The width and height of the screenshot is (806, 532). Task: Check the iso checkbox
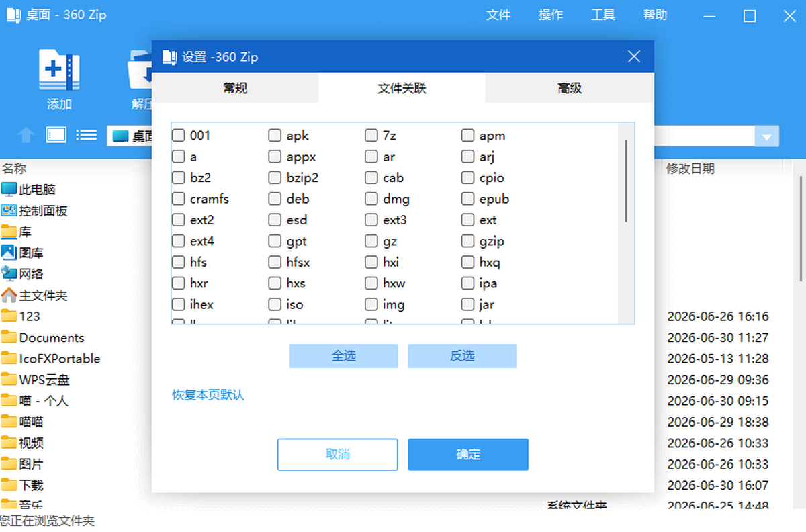(275, 304)
